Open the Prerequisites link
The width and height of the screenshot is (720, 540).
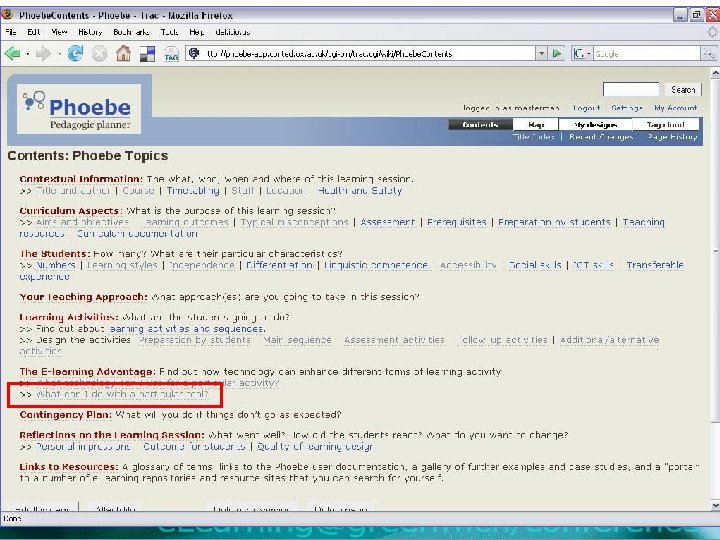(x=456, y=222)
